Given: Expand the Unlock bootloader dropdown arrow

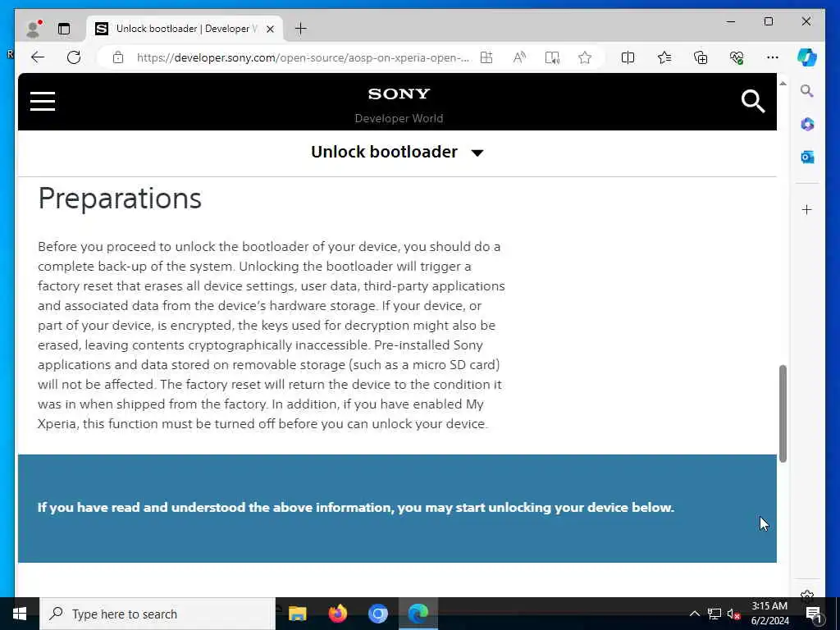Looking at the screenshot, I should [477, 153].
